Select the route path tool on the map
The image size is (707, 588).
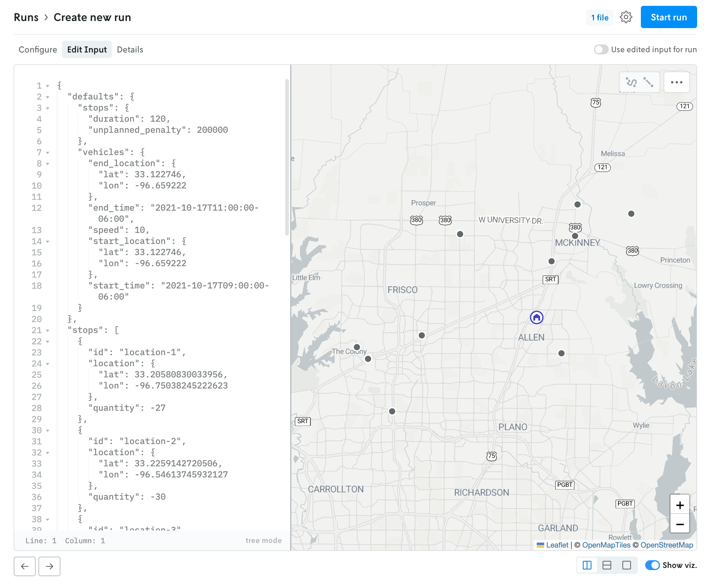(x=631, y=82)
